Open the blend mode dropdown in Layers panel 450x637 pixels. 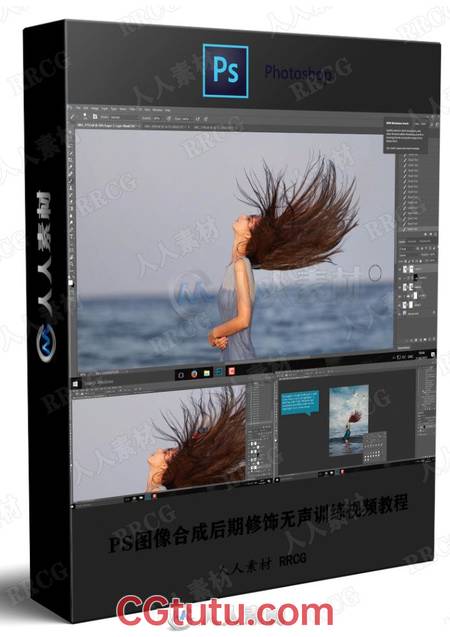pos(408,255)
